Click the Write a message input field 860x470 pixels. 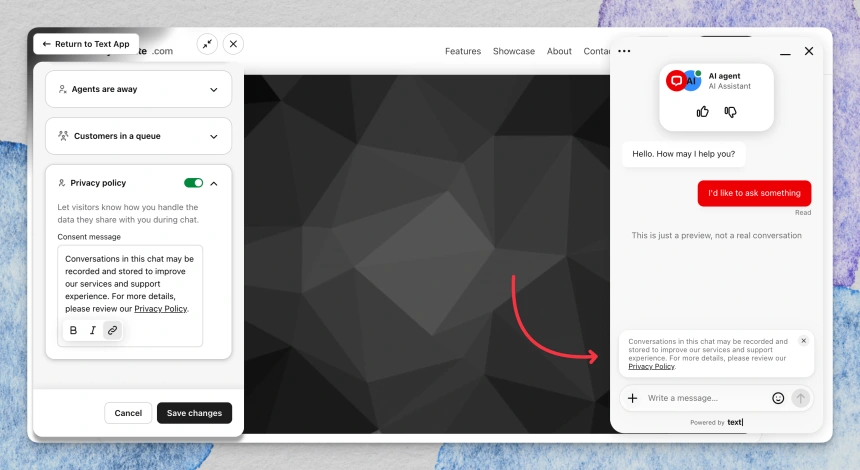click(x=706, y=398)
